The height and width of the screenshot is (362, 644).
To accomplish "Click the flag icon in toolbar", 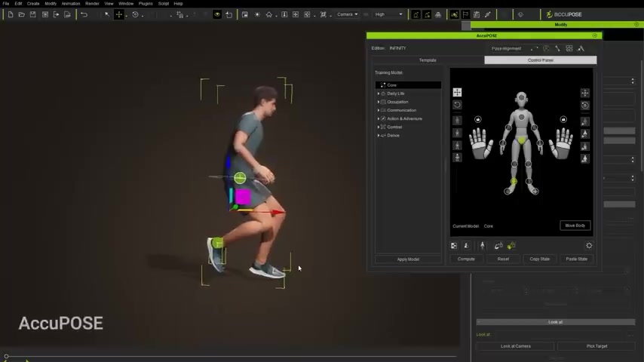I will pyautogui.click(x=465, y=14).
